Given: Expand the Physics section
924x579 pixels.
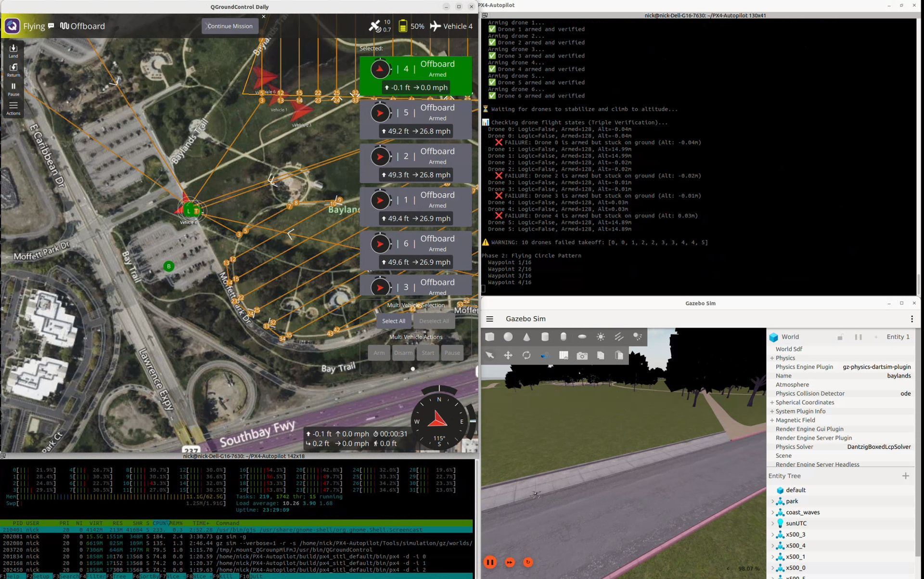Looking at the screenshot, I should [x=772, y=358].
